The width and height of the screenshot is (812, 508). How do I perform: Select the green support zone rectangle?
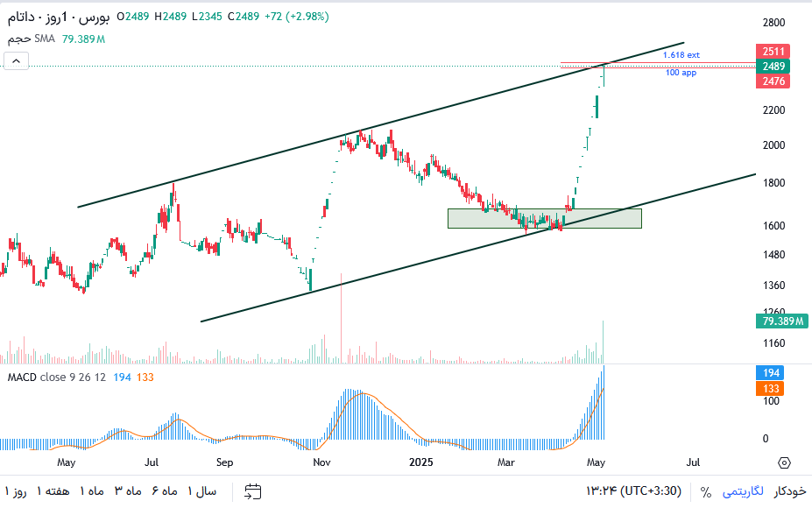click(x=544, y=219)
